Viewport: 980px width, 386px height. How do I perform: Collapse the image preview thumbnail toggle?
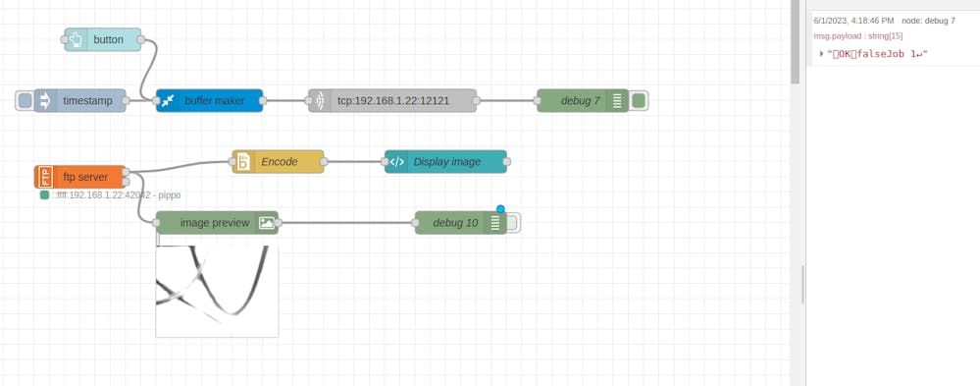158,241
